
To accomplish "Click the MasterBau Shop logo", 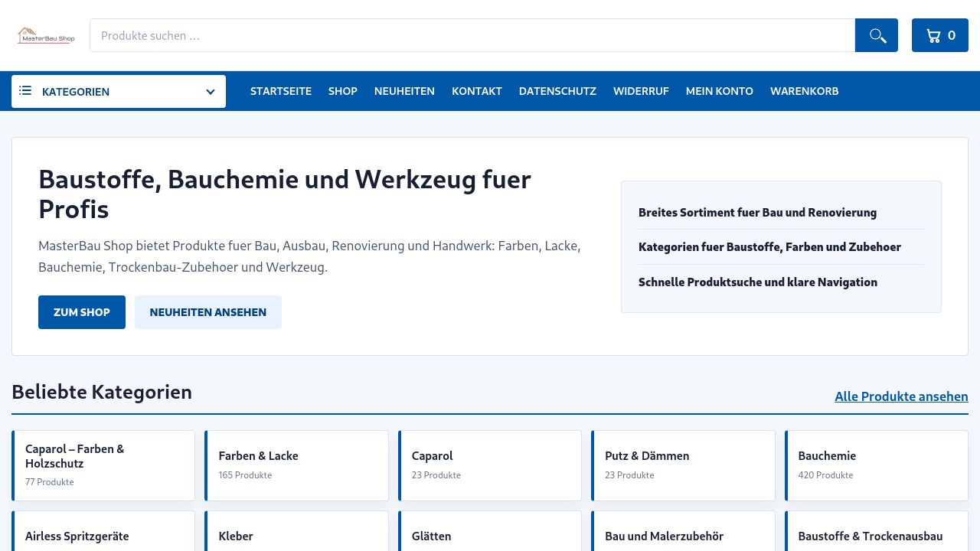I will (46, 35).
